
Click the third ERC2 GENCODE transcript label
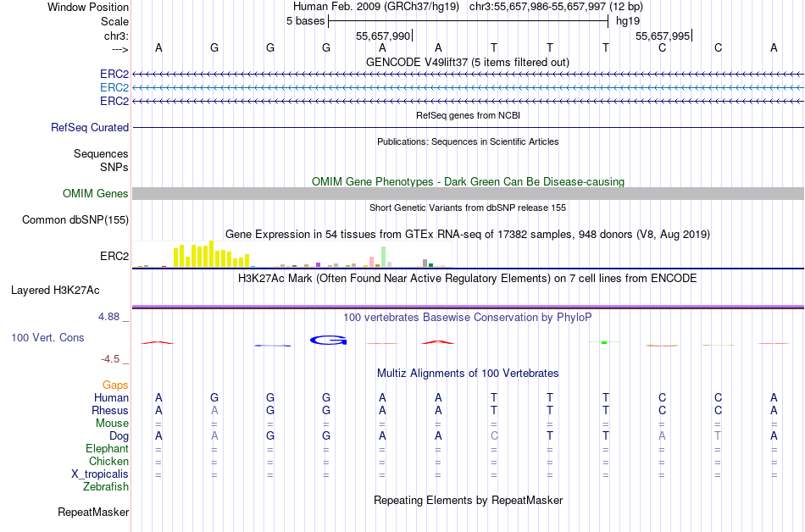(114, 101)
